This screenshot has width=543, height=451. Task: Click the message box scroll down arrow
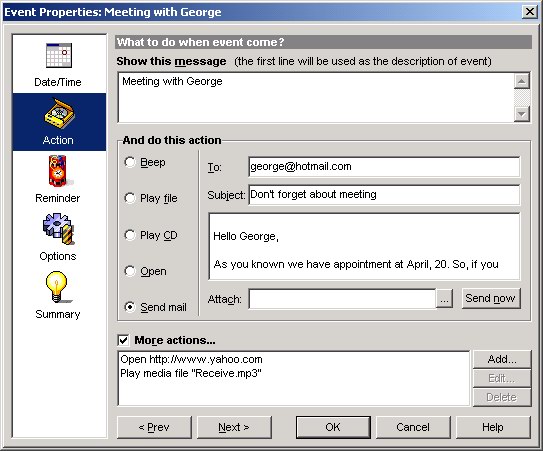point(522,114)
